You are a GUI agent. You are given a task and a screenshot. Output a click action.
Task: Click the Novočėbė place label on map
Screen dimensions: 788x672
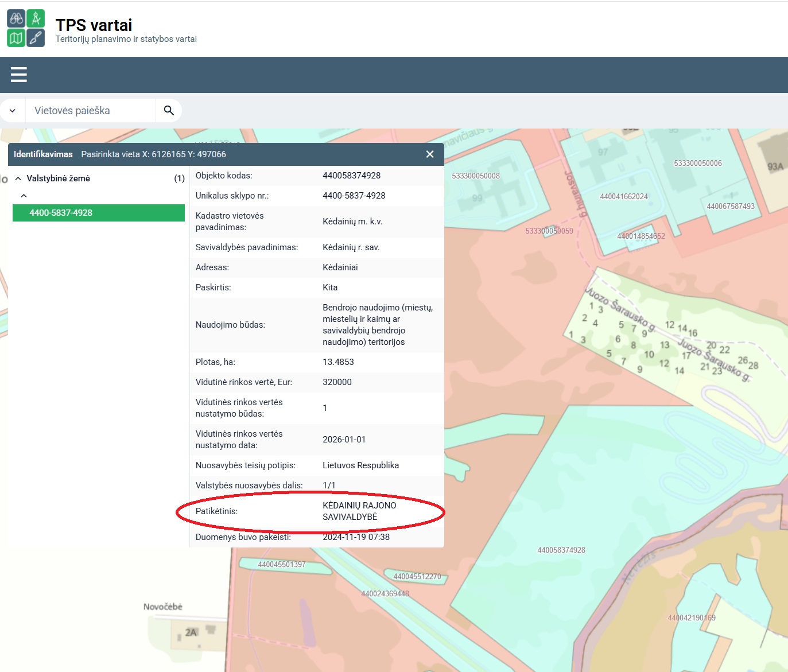coord(163,607)
